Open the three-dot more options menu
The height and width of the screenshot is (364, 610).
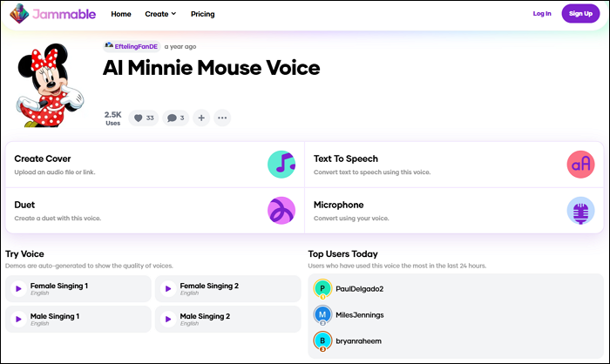click(222, 118)
